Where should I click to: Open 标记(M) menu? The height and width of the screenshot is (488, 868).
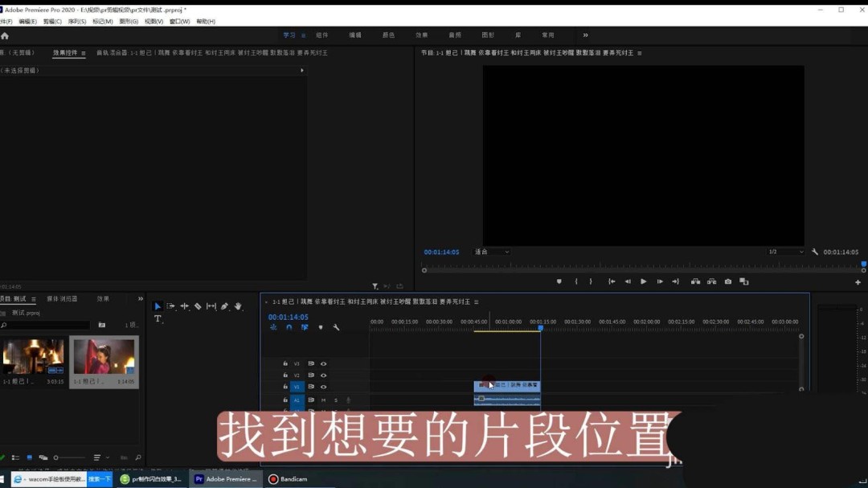click(x=102, y=22)
